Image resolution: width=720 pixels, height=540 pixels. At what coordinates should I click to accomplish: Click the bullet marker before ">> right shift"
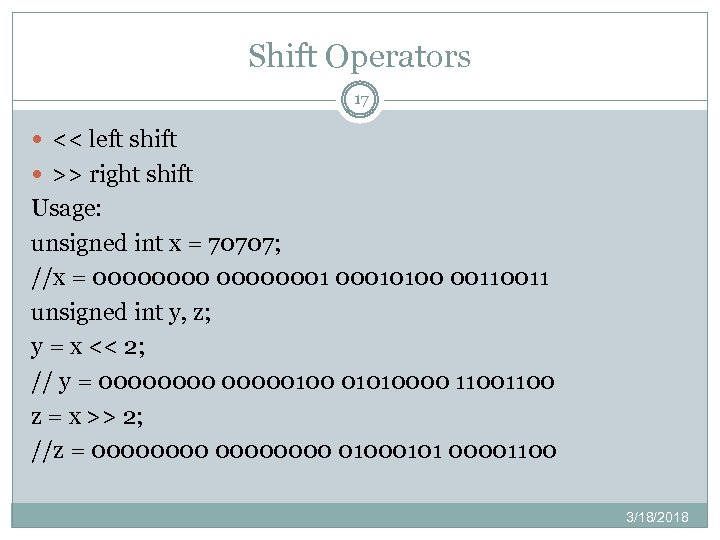(x=38, y=175)
